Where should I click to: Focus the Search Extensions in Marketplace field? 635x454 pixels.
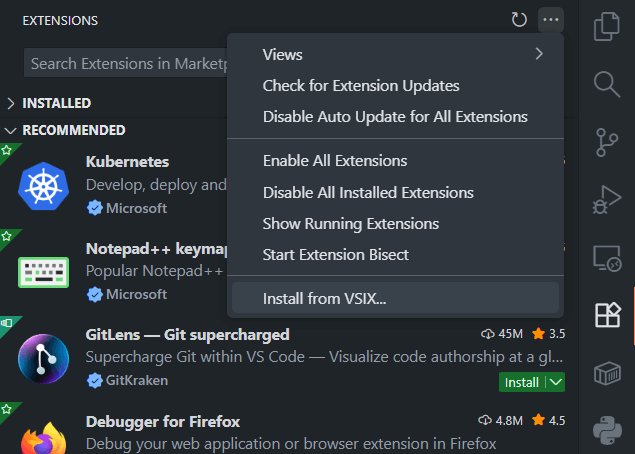pos(126,63)
